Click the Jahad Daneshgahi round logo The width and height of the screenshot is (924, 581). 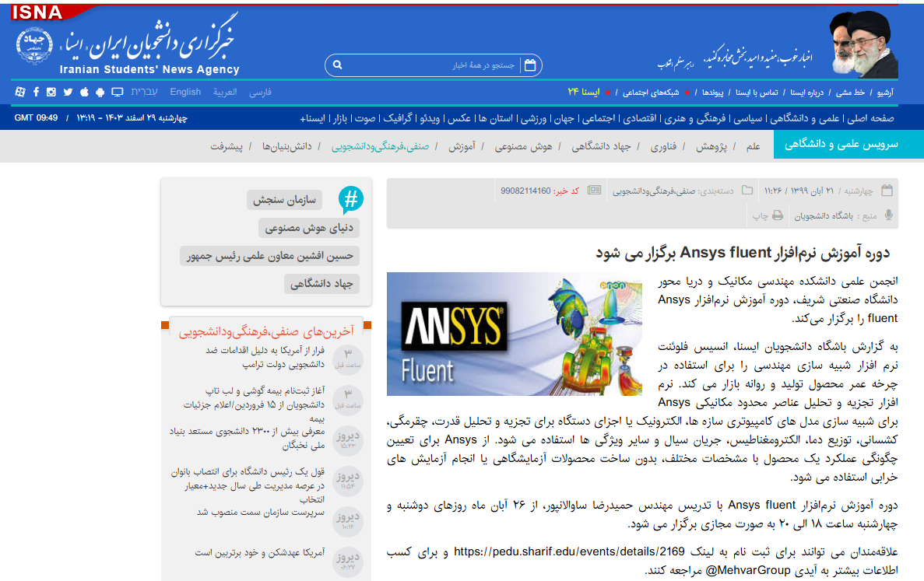coord(34,45)
